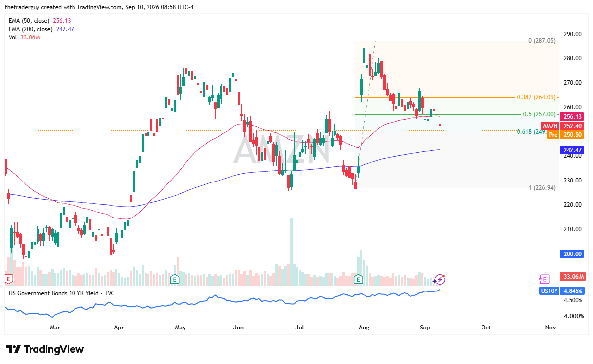Click the 270.00 price axis label

pos(572,83)
